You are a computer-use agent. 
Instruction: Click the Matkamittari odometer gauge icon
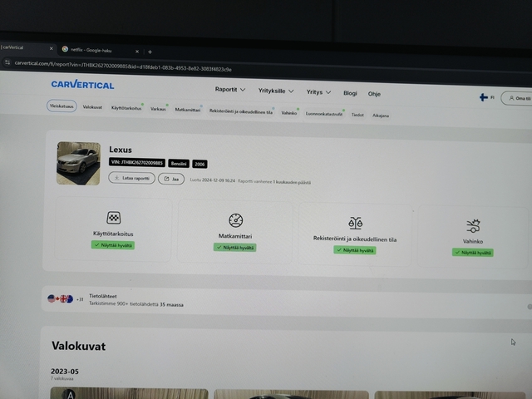(x=235, y=220)
